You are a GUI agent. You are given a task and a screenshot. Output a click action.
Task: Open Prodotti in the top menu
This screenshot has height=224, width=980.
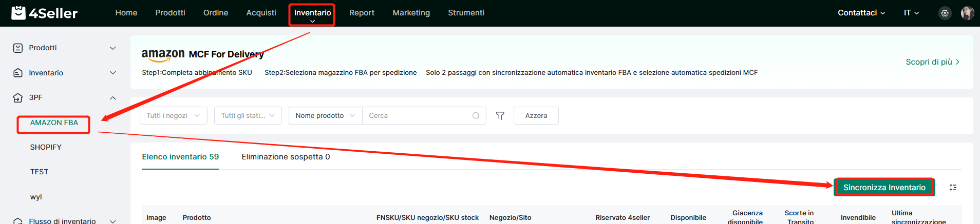170,13
